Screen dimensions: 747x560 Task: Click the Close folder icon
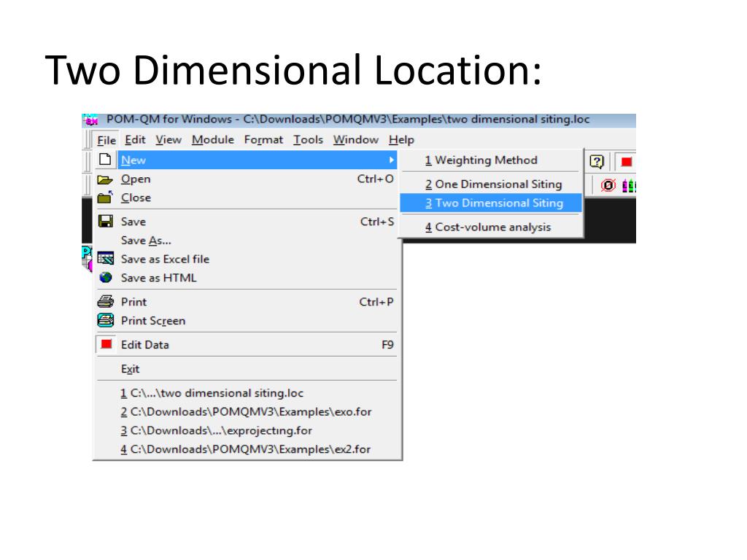point(105,197)
